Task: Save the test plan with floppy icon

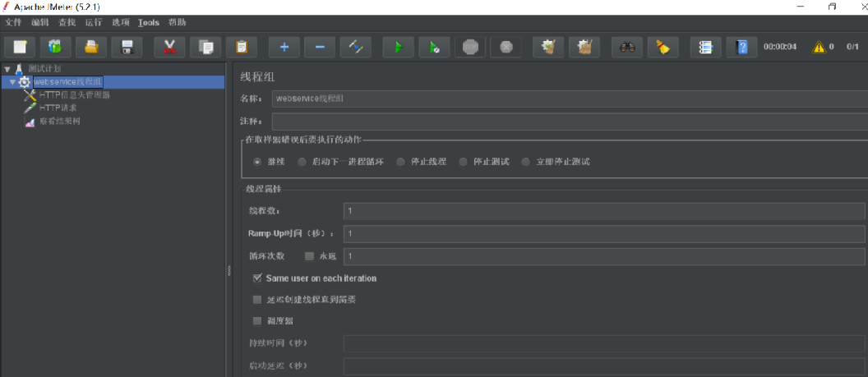Action: 127,47
